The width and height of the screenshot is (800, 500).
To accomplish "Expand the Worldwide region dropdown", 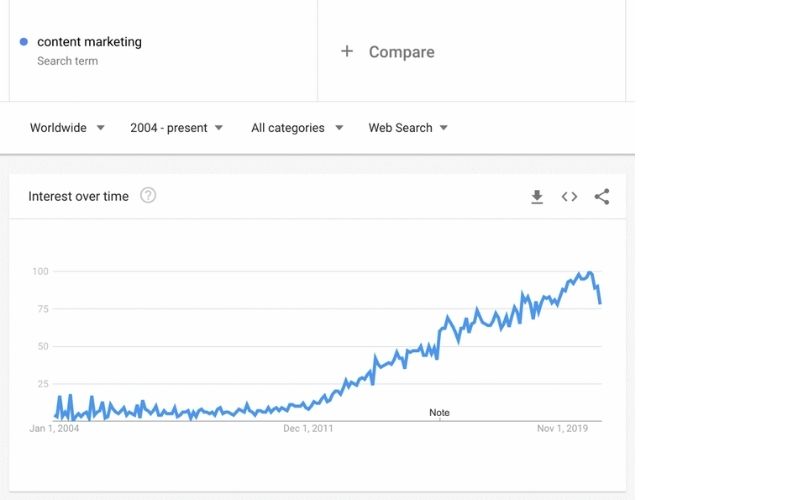I will 67,128.
